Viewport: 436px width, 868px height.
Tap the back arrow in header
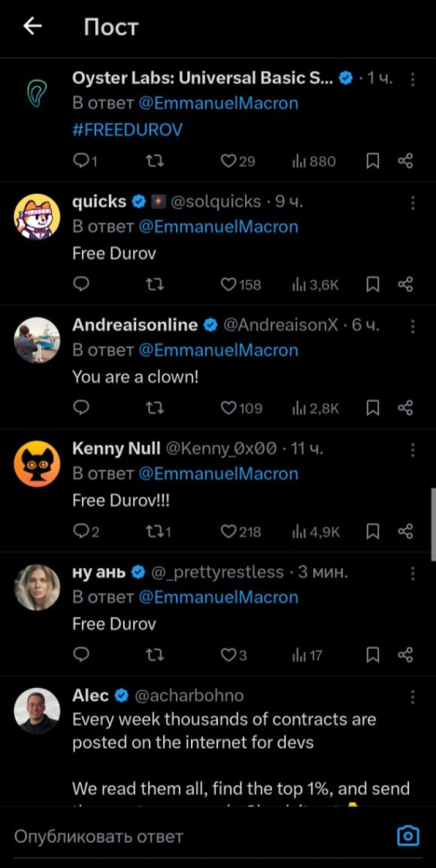[33, 26]
